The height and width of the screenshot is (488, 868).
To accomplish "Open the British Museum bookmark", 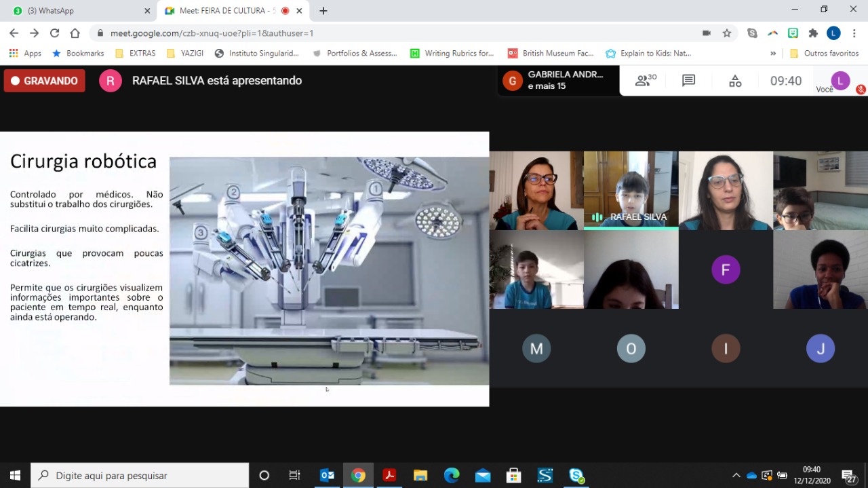I will tap(551, 53).
